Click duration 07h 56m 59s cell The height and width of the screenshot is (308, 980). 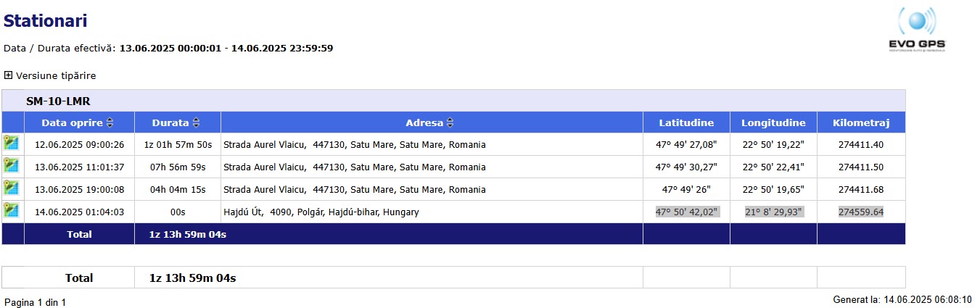pos(178,167)
